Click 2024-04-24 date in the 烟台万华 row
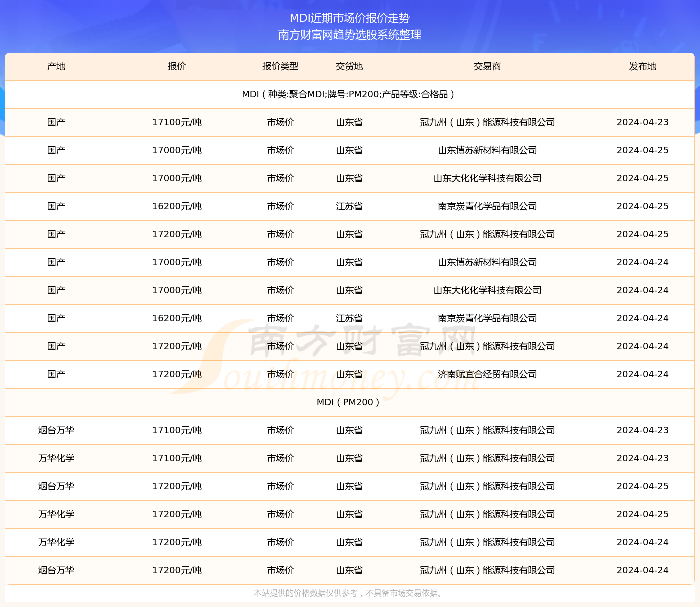 642,570
